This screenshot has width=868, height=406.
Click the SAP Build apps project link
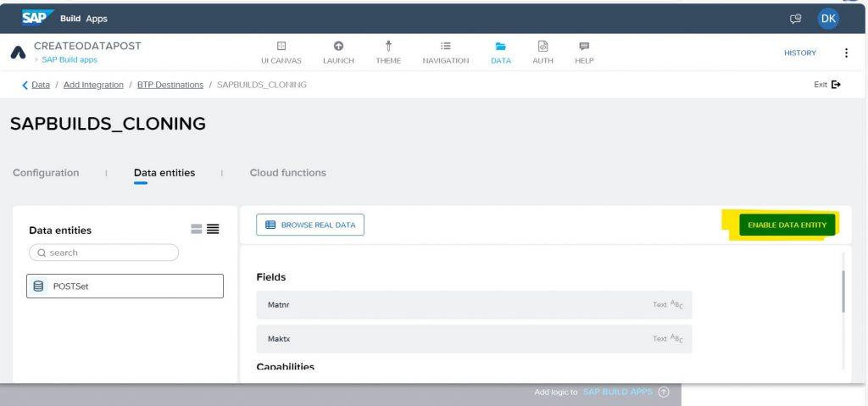click(x=70, y=60)
